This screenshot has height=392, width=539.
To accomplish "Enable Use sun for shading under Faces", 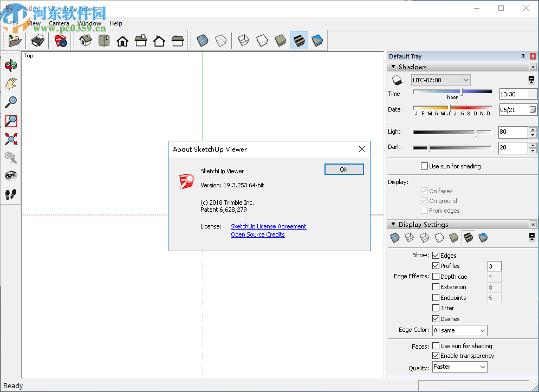I will coord(436,345).
